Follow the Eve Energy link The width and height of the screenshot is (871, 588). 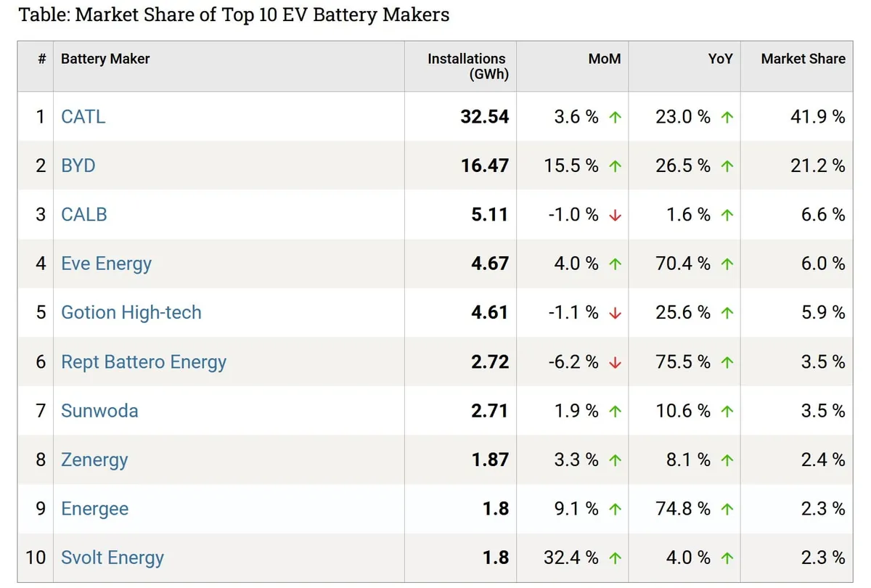[107, 264]
